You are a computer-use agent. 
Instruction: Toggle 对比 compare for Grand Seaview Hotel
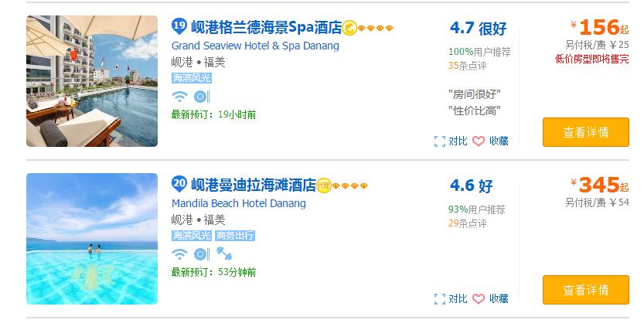(451, 141)
